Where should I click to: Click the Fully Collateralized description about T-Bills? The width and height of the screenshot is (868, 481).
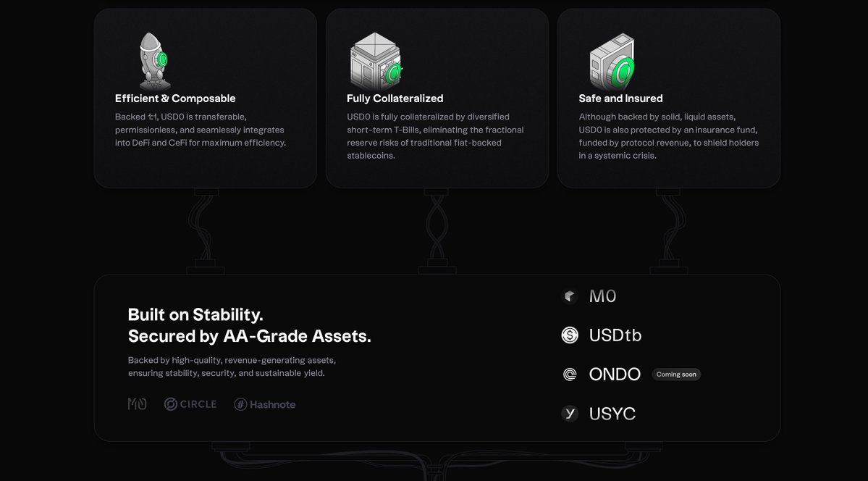[435, 136]
